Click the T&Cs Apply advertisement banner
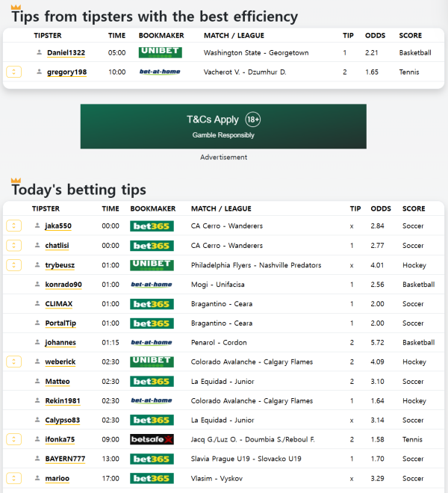The width and height of the screenshot is (448, 493). click(x=223, y=126)
